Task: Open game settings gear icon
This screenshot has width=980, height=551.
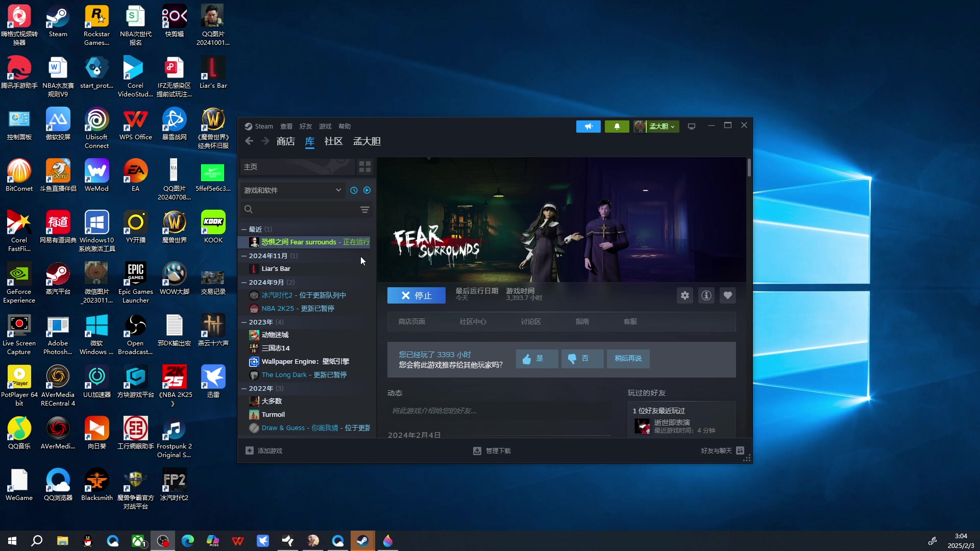Action: (685, 295)
